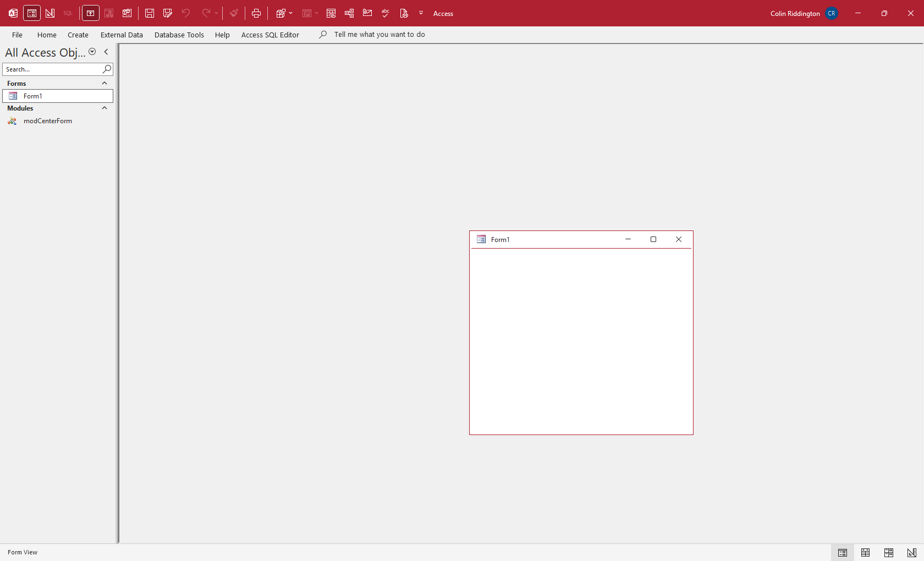924x561 pixels.
Task: Open the Redo dropdown arrow
Action: (217, 13)
